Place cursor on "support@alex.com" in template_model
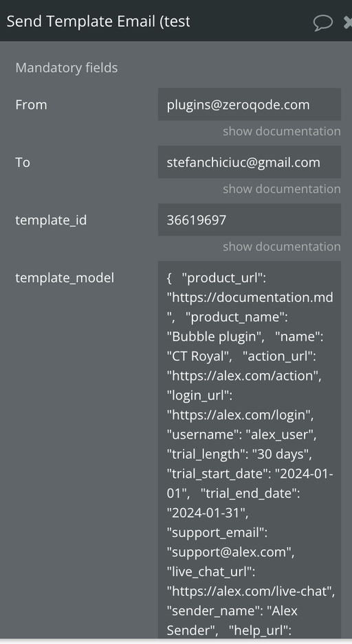This screenshot has width=352, height=644. click(x=230, y=551)
